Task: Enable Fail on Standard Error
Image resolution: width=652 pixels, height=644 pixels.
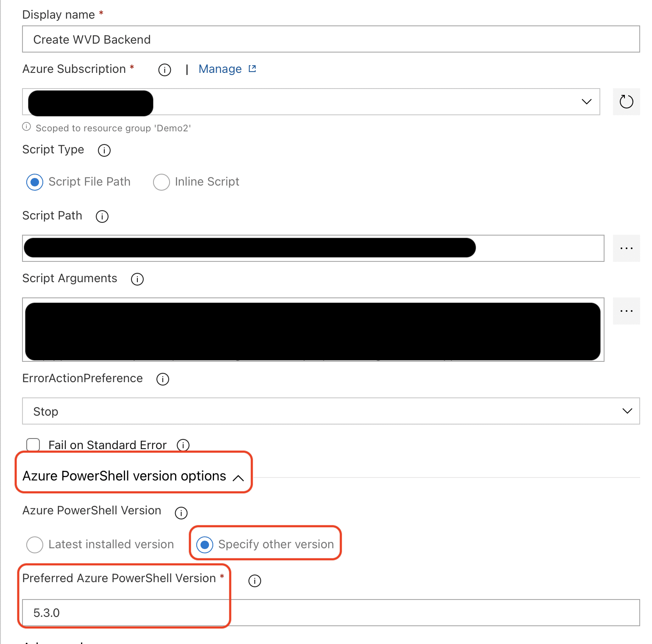Action: tap(33, 445)
